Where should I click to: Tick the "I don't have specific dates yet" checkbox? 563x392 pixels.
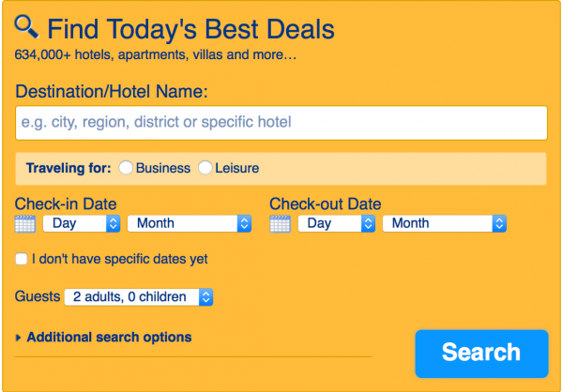pyautogui.click(x=22, y=259)
